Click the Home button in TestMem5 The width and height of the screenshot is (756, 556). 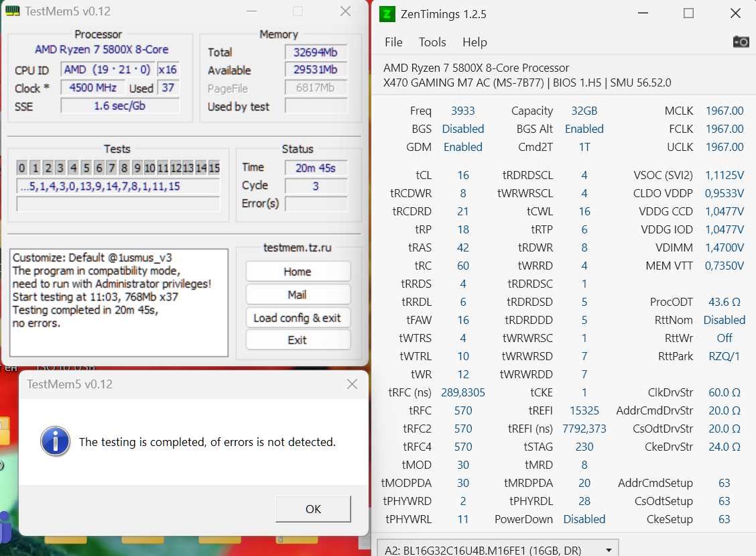(x=298, y=272)
